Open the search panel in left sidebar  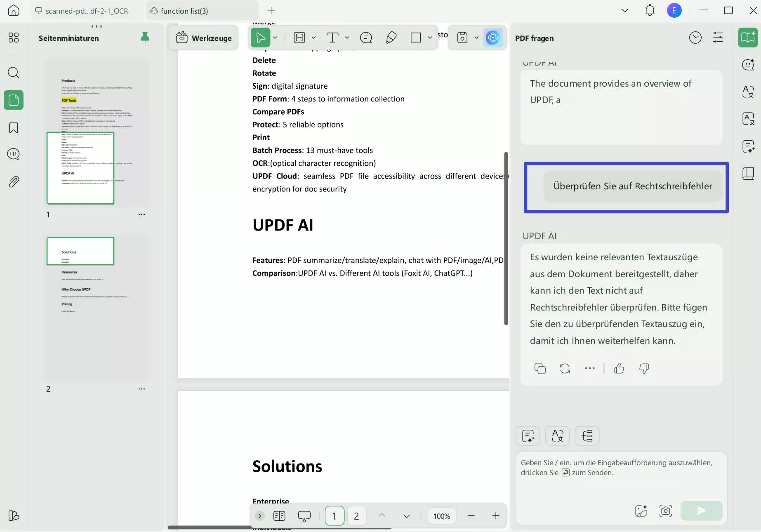[14, 73]
